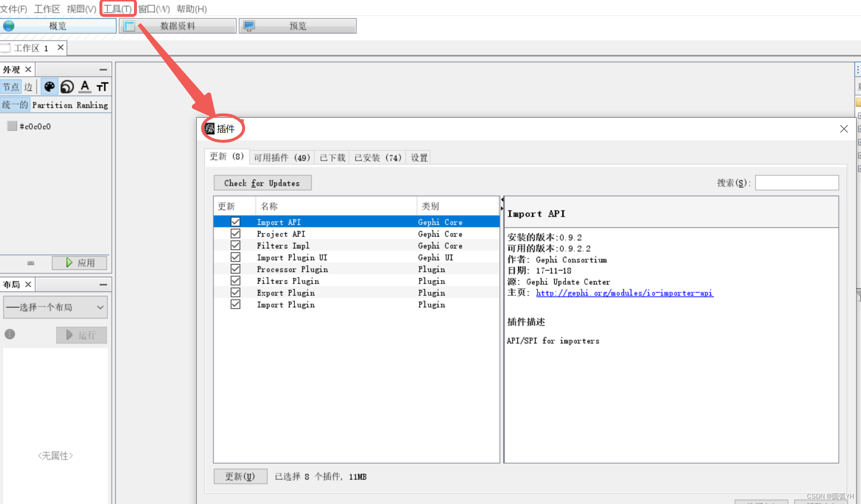Select the 已下载 tab
This screenshot has width=861, height=504.
(332, 158)
